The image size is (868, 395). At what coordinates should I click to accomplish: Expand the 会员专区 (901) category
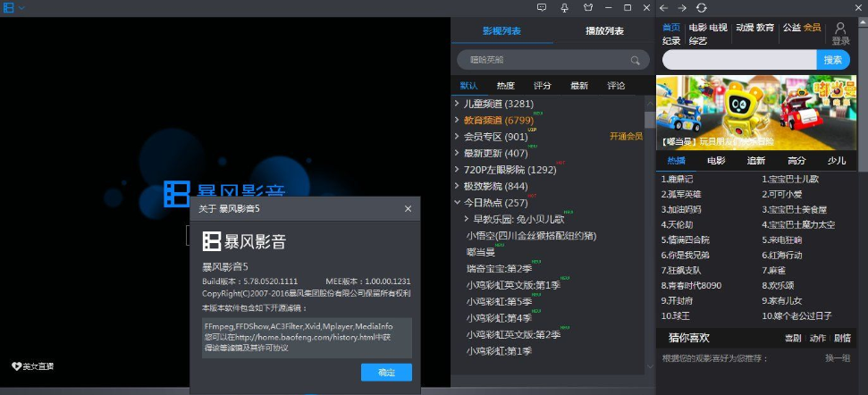(456, 136)
